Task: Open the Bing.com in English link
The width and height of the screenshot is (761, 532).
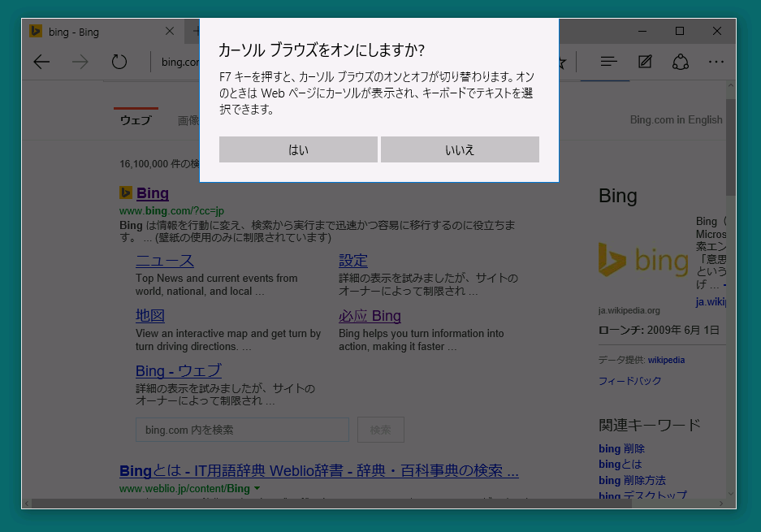Action: pos(676,119)
